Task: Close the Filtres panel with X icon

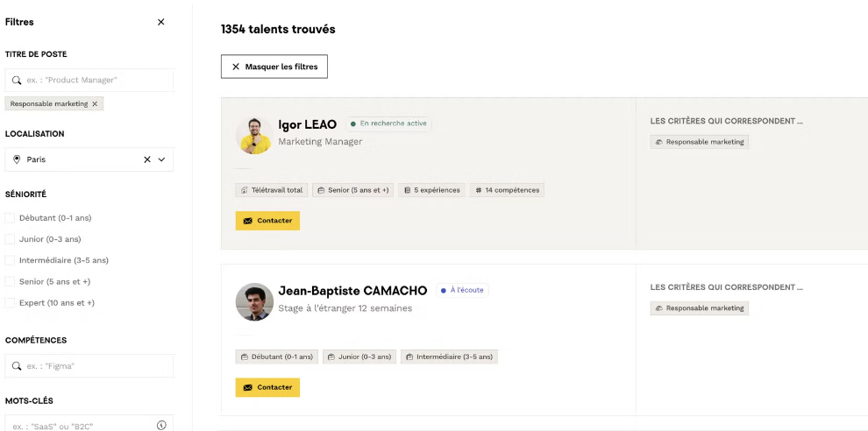Action: tap(160, 22)
